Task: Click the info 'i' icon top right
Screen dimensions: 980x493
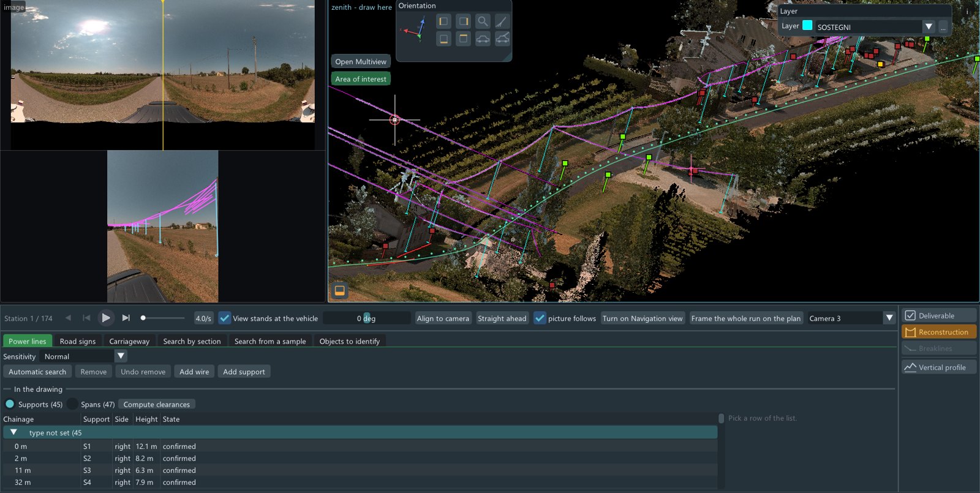Action: [967, 11]
